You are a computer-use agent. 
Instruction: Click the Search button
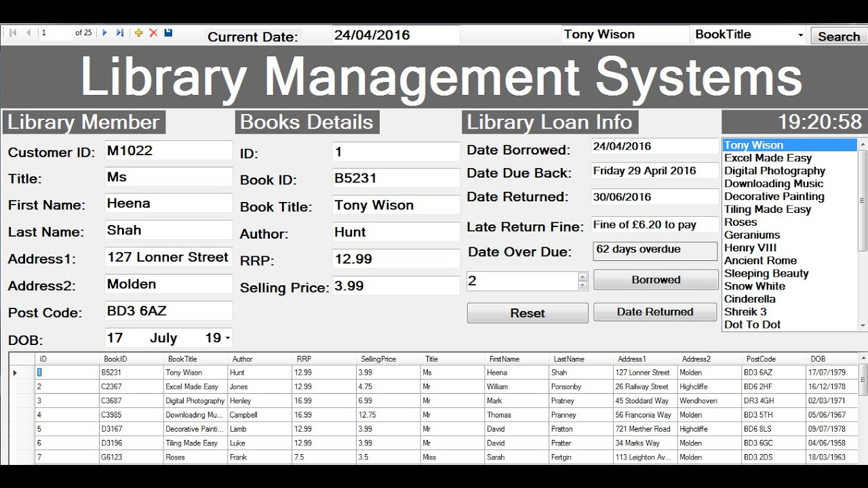coord(838,37)
